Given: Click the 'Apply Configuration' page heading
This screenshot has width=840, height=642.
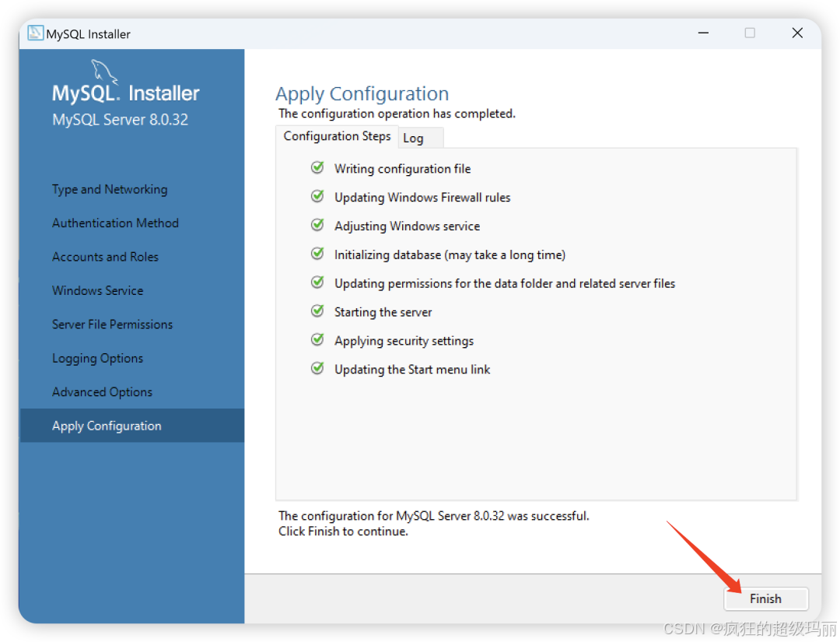Looking at the screenshot, I should point(362,94).
